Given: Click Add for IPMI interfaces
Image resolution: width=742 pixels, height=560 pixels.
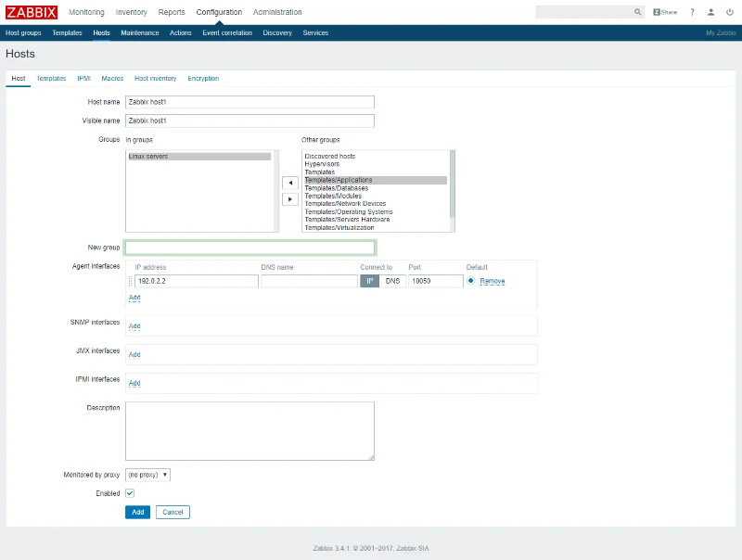Looking at the screenshot, I should (x=134, y=383).
